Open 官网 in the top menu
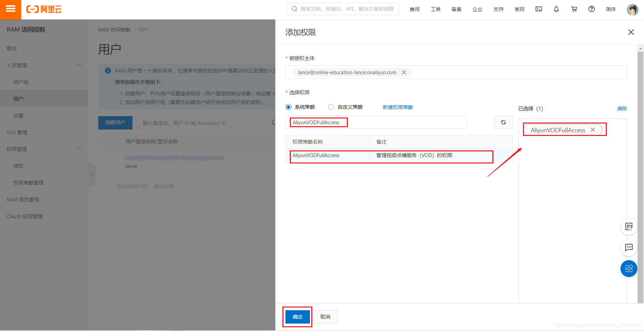Screen dimensions: 644x331 click(x=519, y=9)
